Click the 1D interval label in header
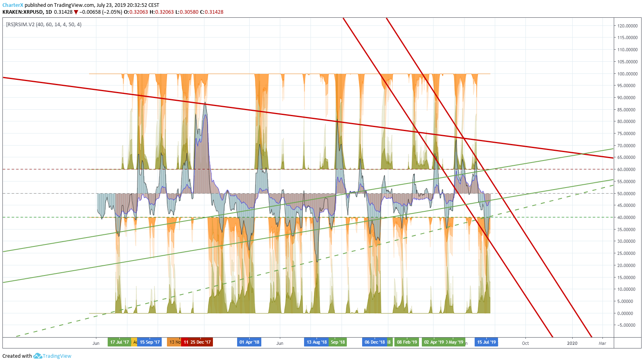Image resolution: width=644 pixels, height=363 pixels. click(x=48, y=12)
